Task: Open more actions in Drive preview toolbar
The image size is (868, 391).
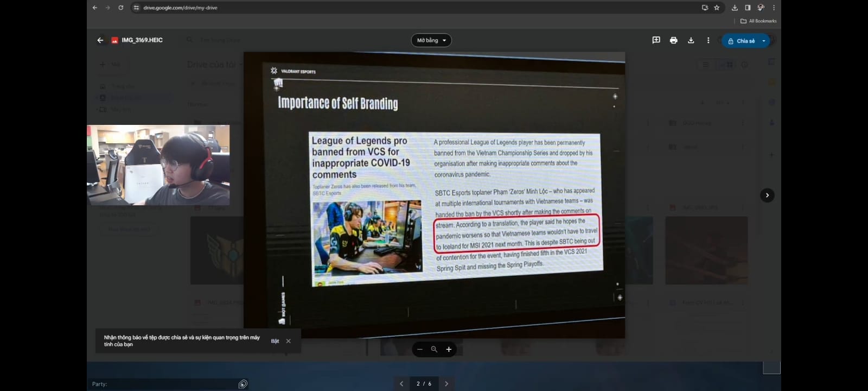Action: 708,40
